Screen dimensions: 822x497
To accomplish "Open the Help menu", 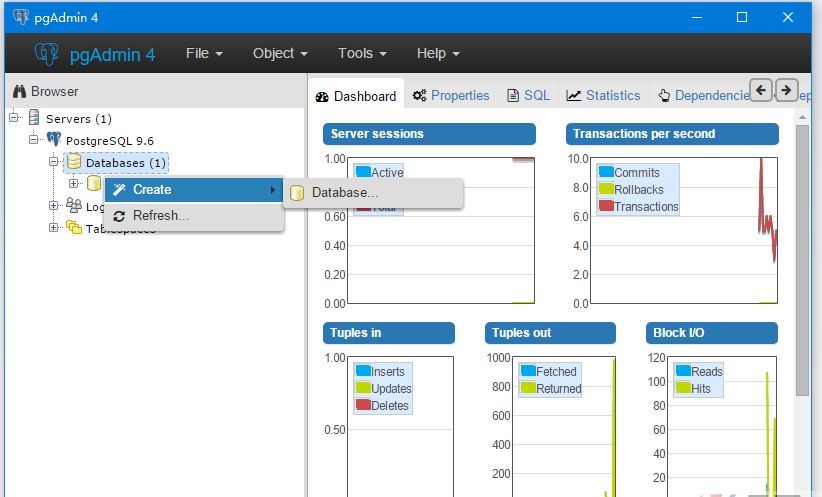I will [x=438, y=53].
